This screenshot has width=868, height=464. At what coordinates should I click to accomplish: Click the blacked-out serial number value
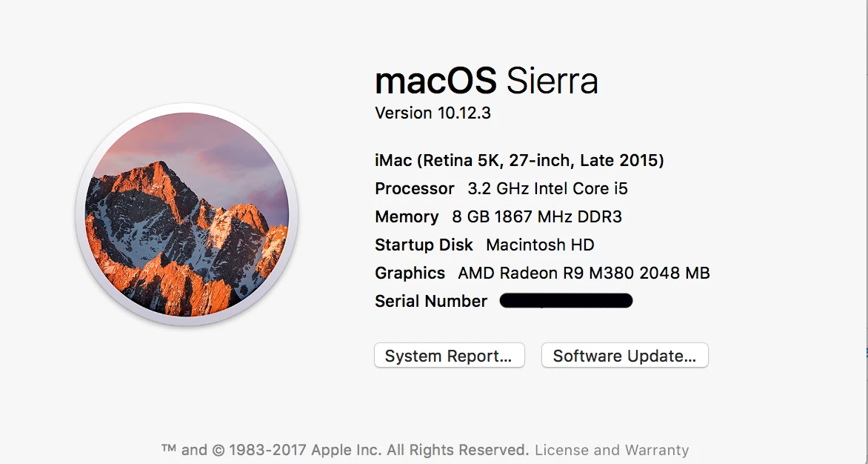coord(566,301)
